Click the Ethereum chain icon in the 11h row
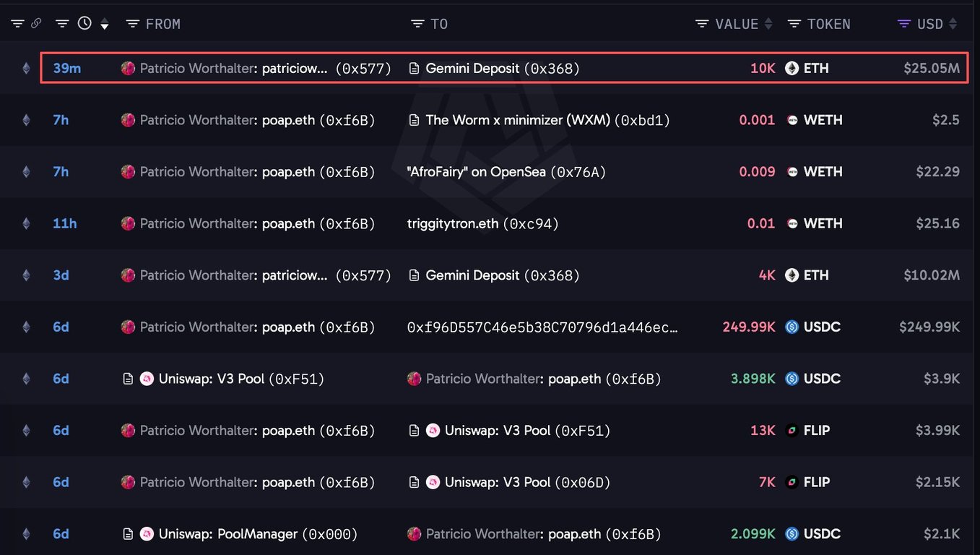The image size is (980, 555). [x=27, y=224]
